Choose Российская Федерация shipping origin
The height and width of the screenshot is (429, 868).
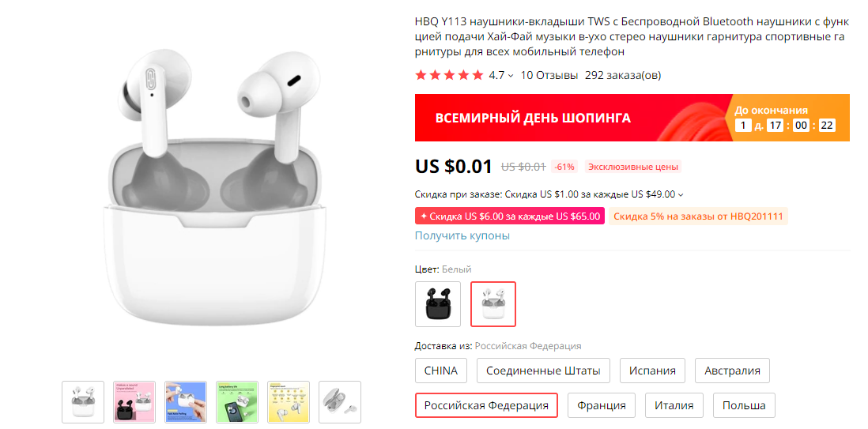point(487,405)
